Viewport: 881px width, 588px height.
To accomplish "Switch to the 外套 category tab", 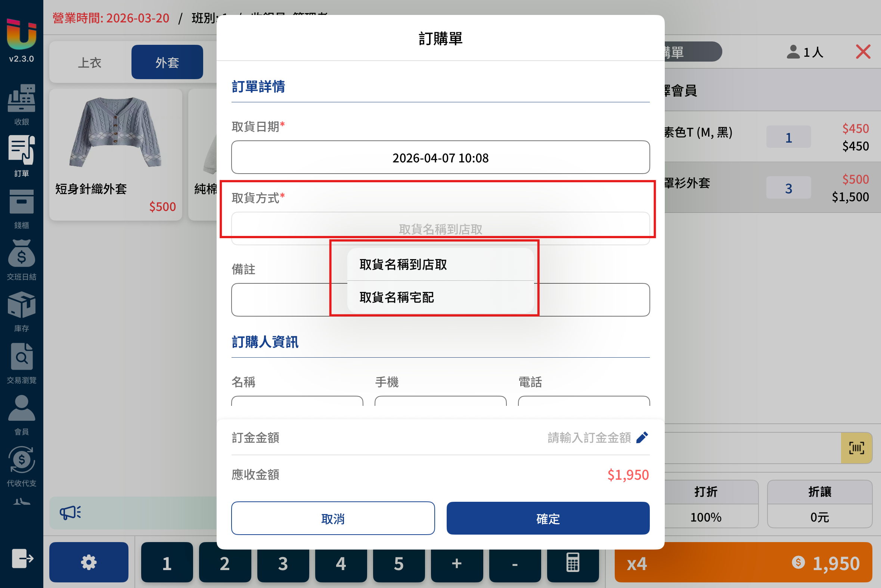I will click(167, 62).
